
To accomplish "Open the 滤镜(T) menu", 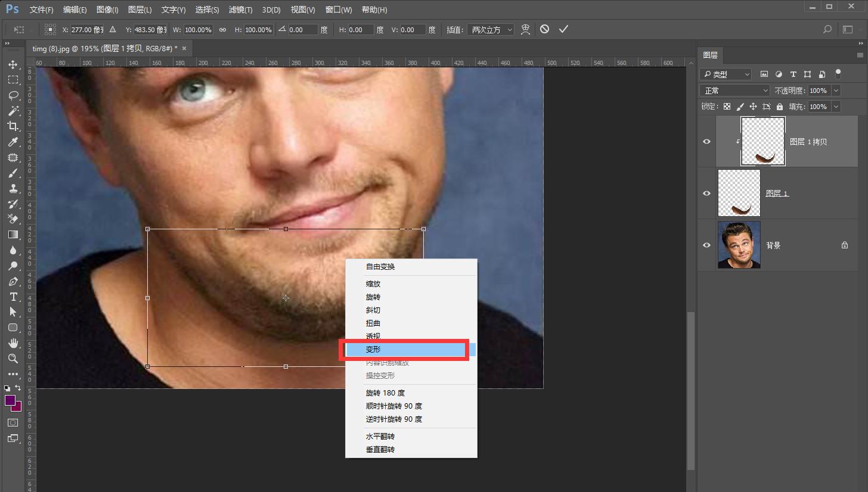I will pyautogui.click(x=240, y=10).
